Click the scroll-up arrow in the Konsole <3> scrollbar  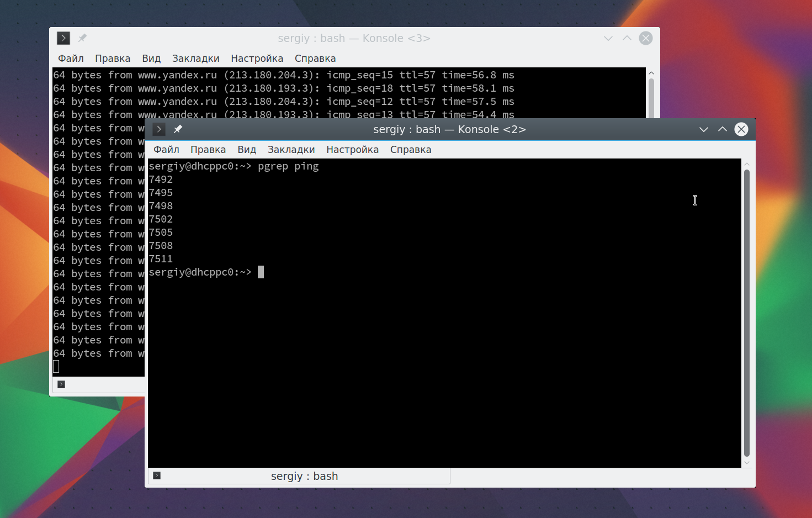click(651, 73)
